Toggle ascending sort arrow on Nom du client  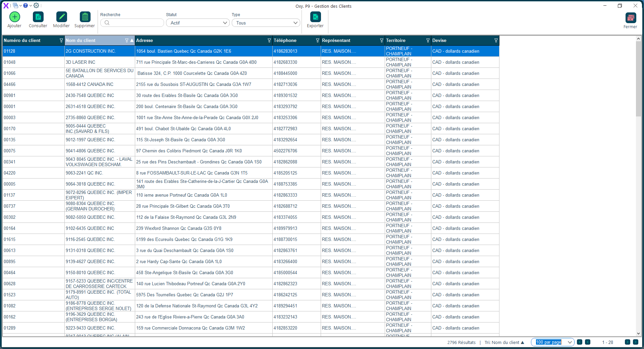coord(132,40)
